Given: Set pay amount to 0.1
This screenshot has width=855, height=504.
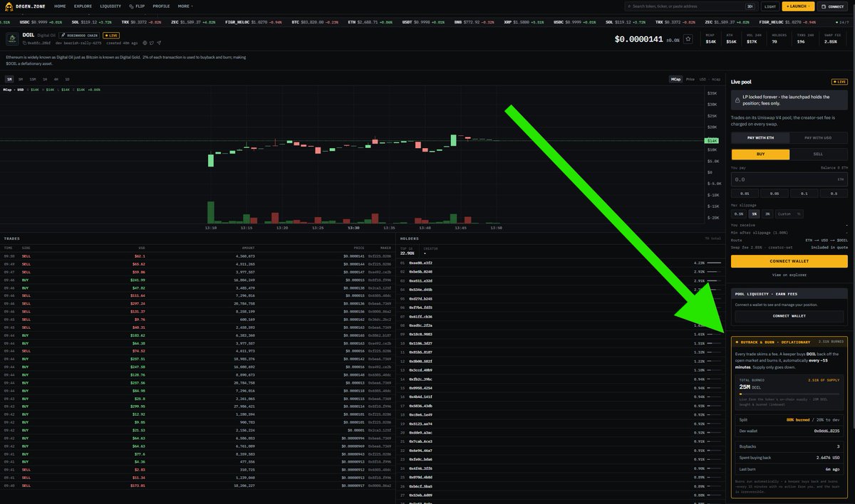Looking at the screenshot, I should [x=804, y=193].
